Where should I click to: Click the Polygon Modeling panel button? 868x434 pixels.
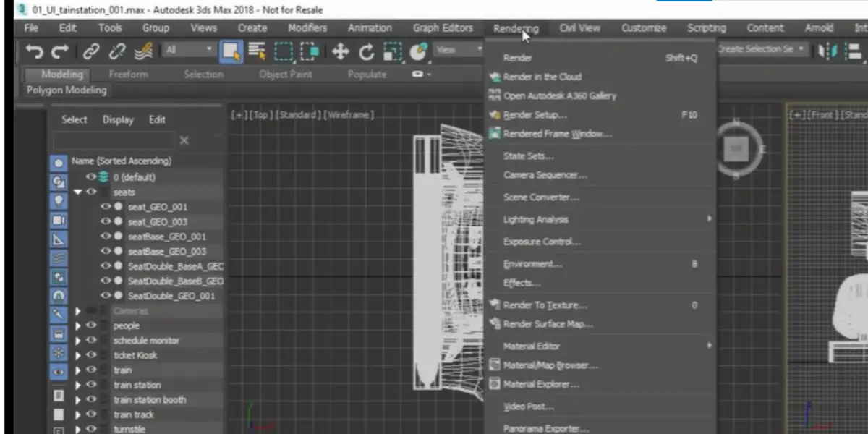[x=67, y=90]
